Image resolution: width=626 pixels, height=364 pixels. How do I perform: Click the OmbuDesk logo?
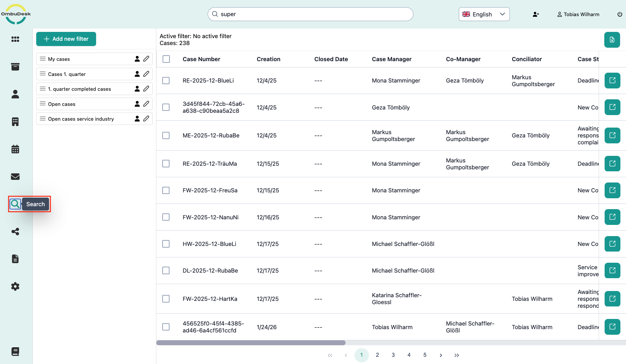pos(16,14)
